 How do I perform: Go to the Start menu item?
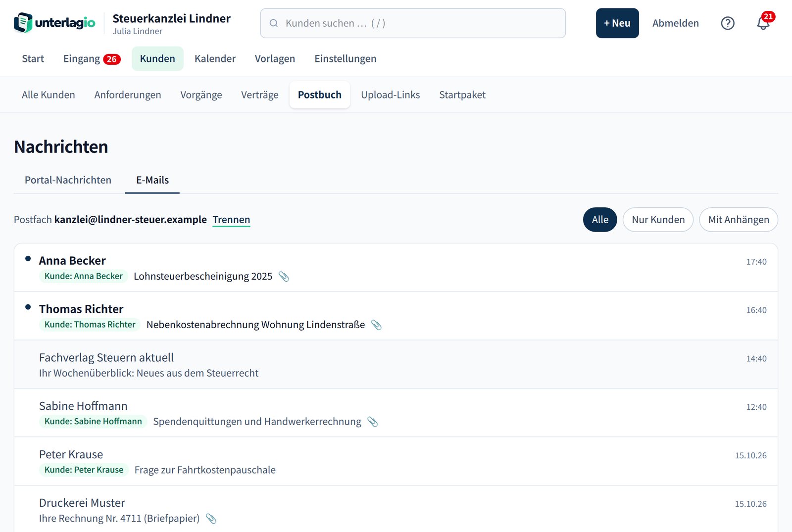(33, 58)
